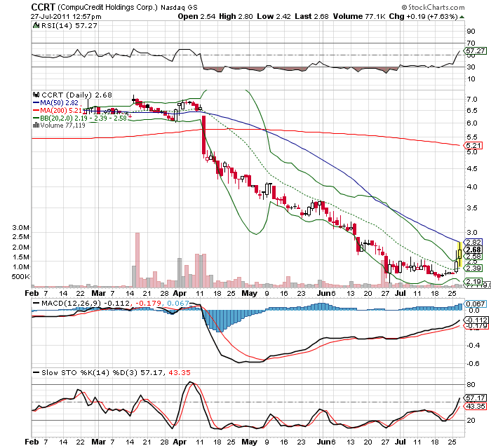Click the Open 2.54 value
Viewport: 491px width, 448px height.
pyautogui.click(x=196, y=16)
